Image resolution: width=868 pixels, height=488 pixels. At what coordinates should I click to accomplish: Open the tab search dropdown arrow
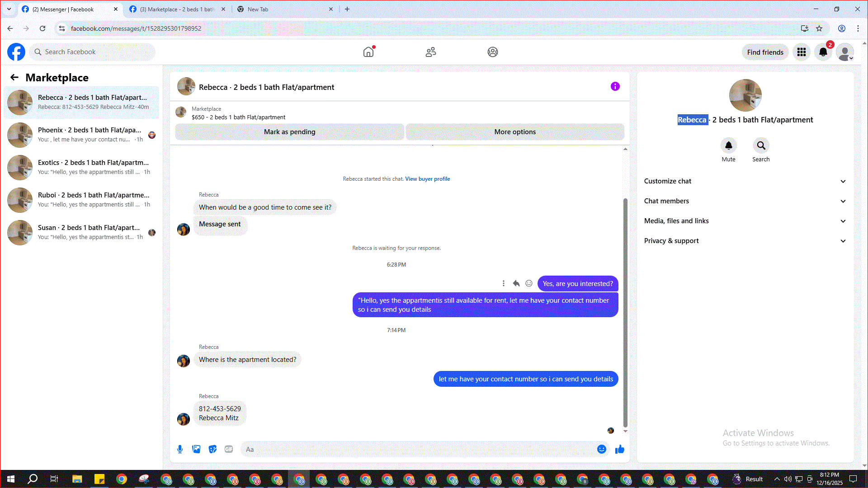coord(9,9)
